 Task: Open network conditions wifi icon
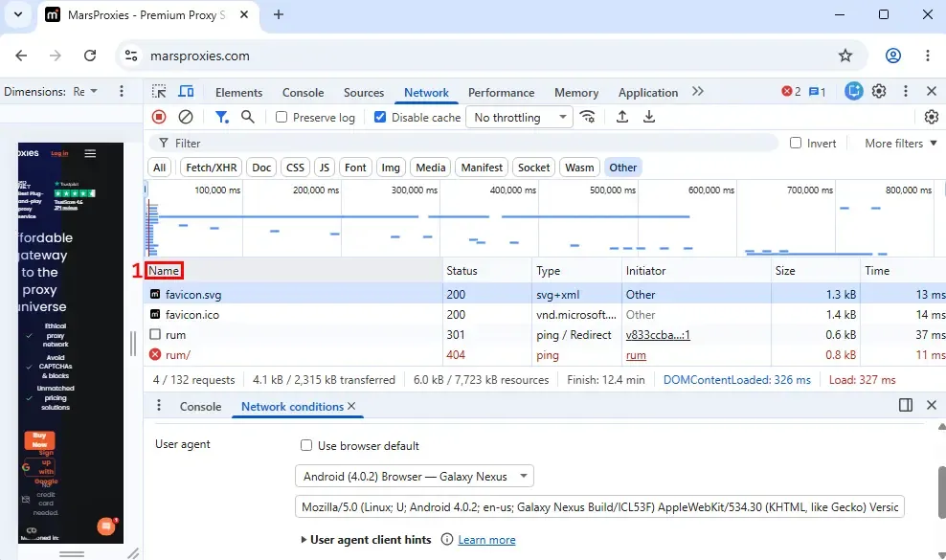tap(588, 117)
